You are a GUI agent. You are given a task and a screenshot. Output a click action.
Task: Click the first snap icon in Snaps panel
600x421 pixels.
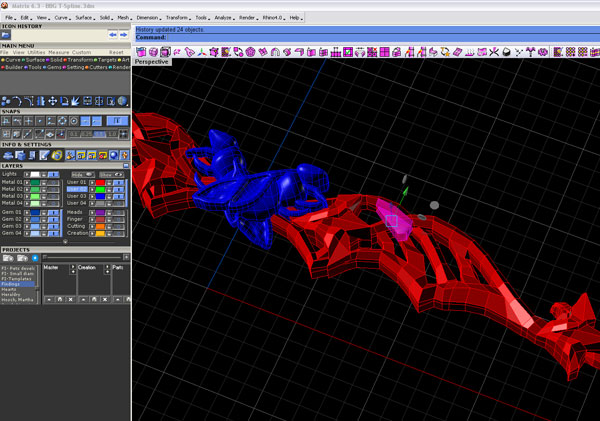(x=6, y=121)
